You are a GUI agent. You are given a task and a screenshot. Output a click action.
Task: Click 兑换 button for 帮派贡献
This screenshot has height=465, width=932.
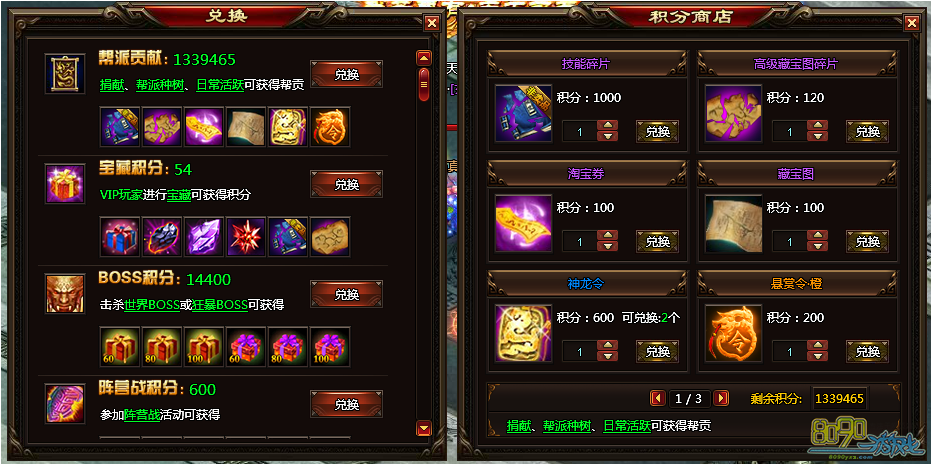pyautogui.click(x=347, y=74)
